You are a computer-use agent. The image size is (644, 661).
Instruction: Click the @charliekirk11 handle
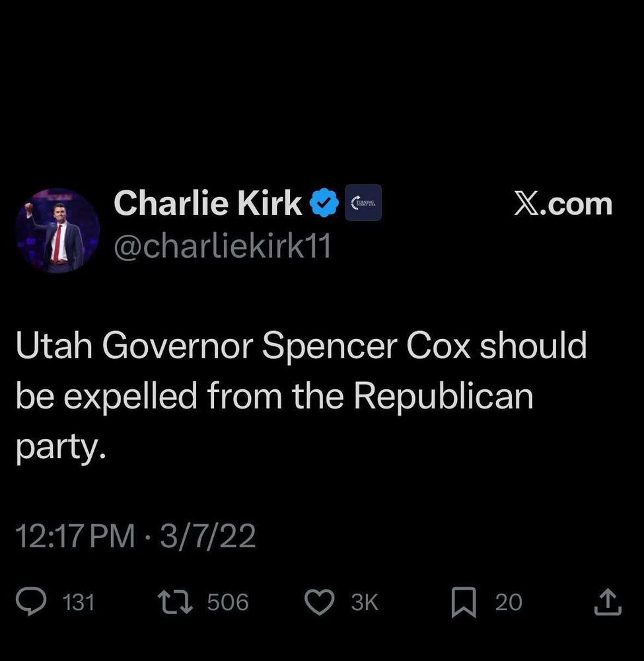coord(225,247)
